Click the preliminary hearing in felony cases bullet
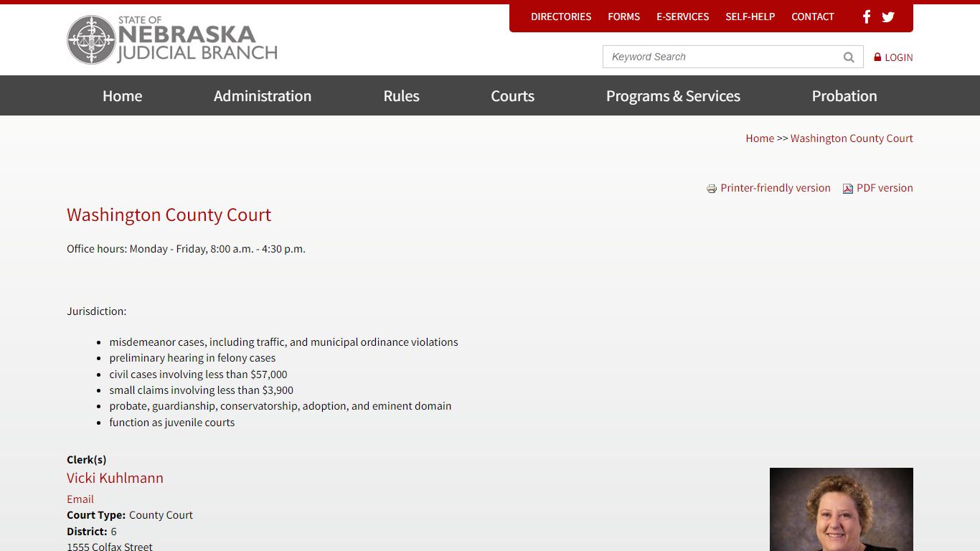 (x=192, y=358)
